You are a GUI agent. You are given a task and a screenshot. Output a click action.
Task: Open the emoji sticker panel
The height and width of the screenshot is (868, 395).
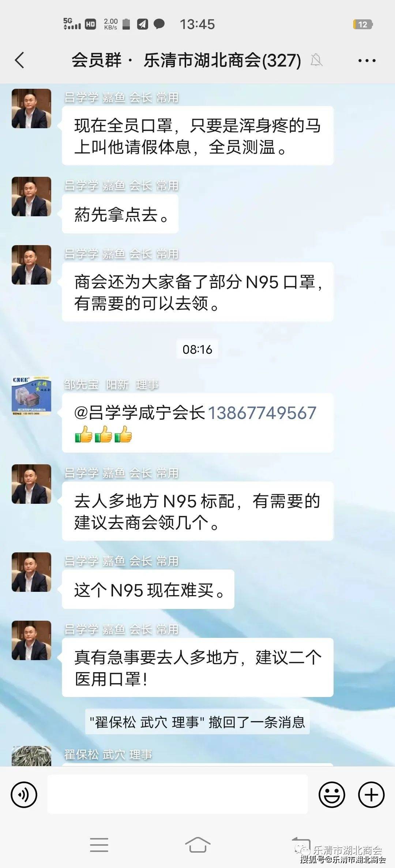[331, 795]
